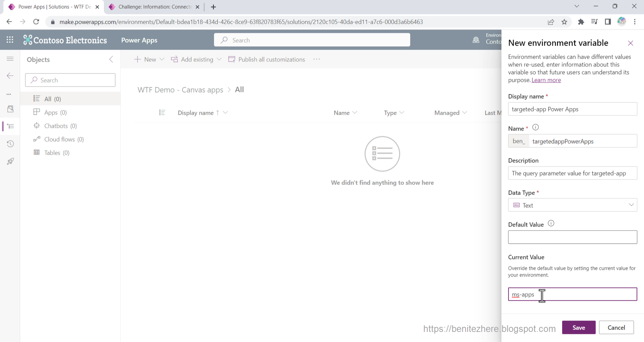Open browser side panel icon
This screenshot has height=342, width=644.
coord(608,22)
